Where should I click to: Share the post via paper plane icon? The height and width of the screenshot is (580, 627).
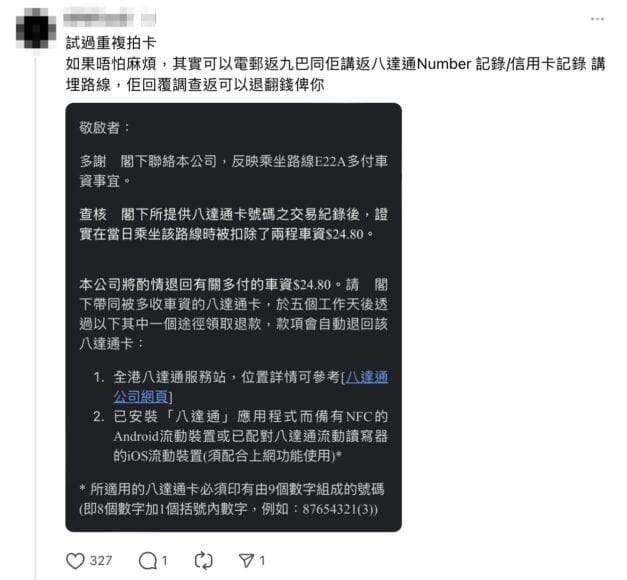(246, 560)
